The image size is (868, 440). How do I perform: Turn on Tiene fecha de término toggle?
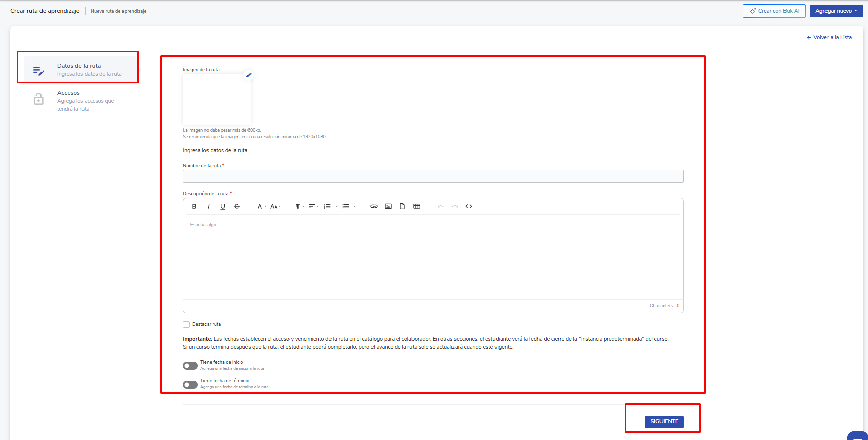[x=190, y=385]
